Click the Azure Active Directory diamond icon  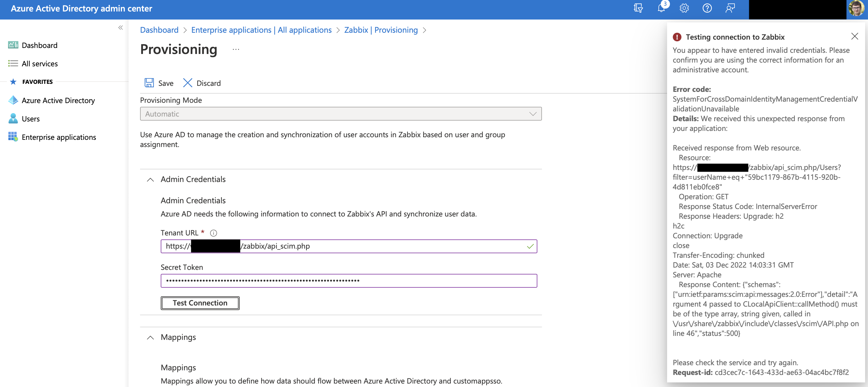click(13, 100)
